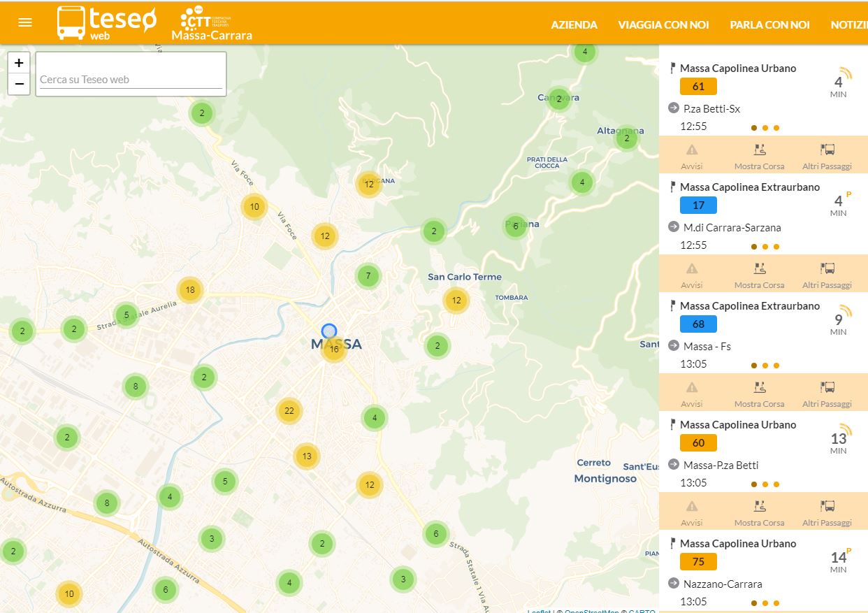Image resolution: width=868 pixels, height=613 pixels.
Task: Open the VIAGGIA CON NOI menu
Action: pyautogui.click(x=663, y=24)
